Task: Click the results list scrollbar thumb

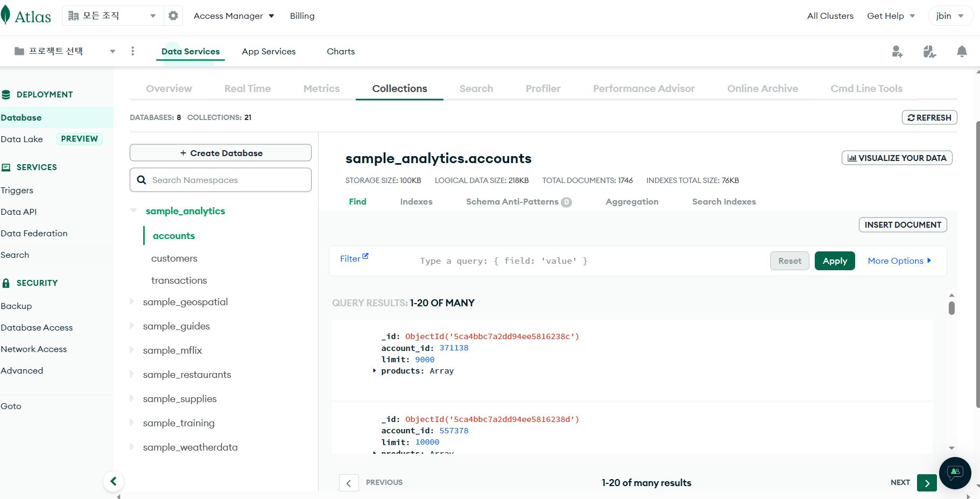Action: (x=951, y=308)
